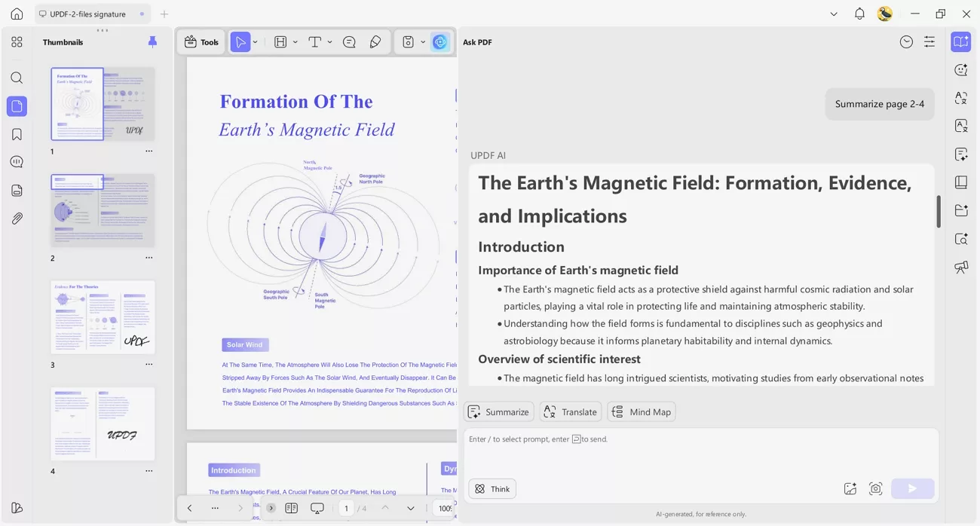
Task: Select the pencil drawing tool
Action: pos(375,42)
